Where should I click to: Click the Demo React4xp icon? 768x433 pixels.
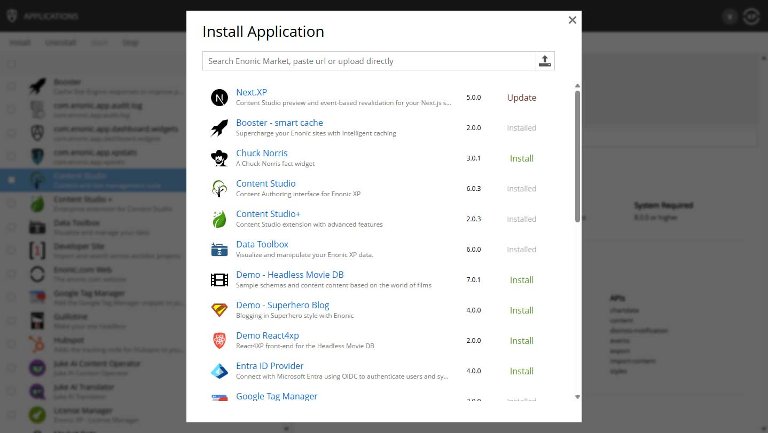point(219,340)
